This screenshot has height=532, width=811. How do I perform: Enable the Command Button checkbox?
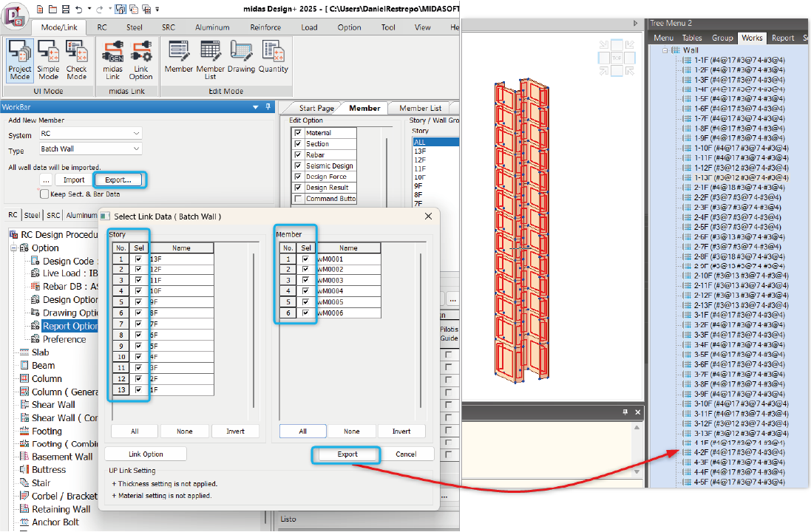coord(298,199)
